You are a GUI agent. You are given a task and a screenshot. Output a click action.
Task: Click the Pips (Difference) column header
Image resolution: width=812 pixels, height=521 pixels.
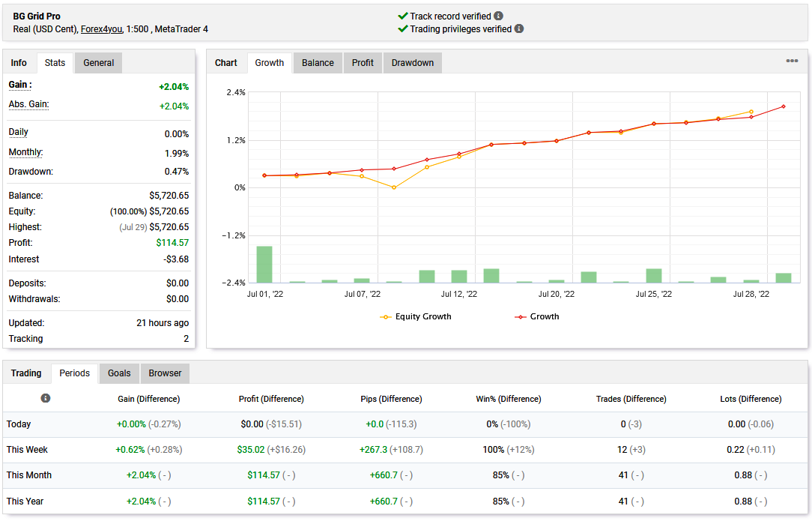(392, 399)
